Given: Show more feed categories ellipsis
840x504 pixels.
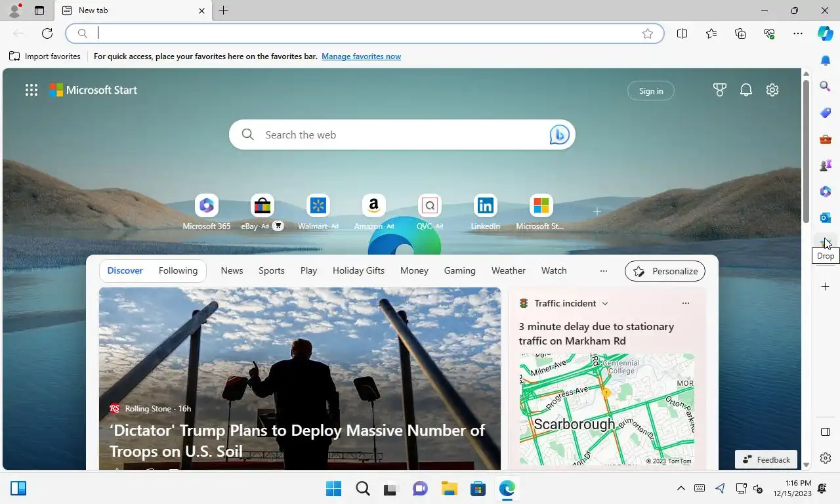Looking at the screenshot, I should click(x=604, y=270).
